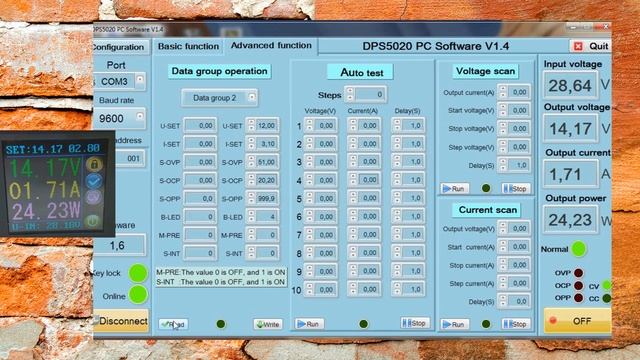Viewport: 640px width, 360px height.
Task: Click the OCP indicator light
Action: [x=578, y=286]
